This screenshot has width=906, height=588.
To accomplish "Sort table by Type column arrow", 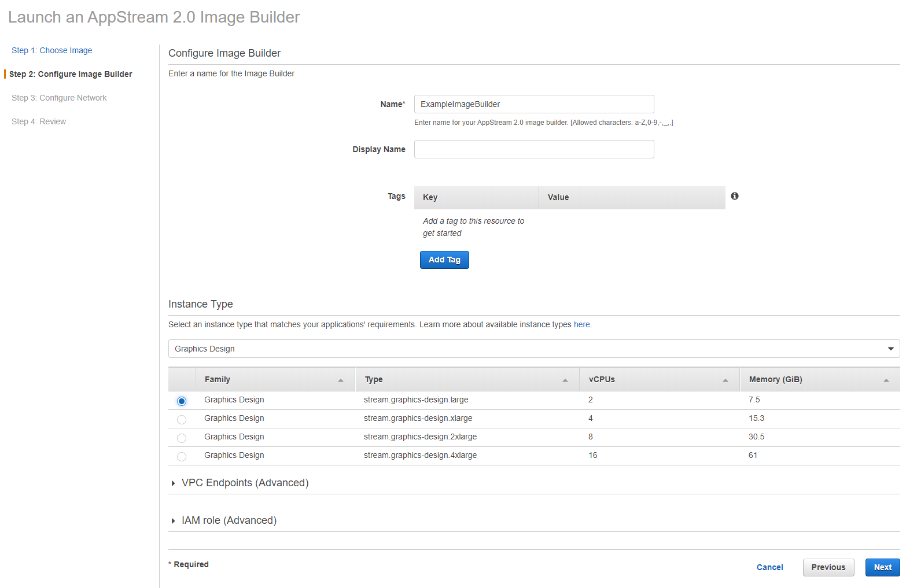I will click(x=565, y=380).
